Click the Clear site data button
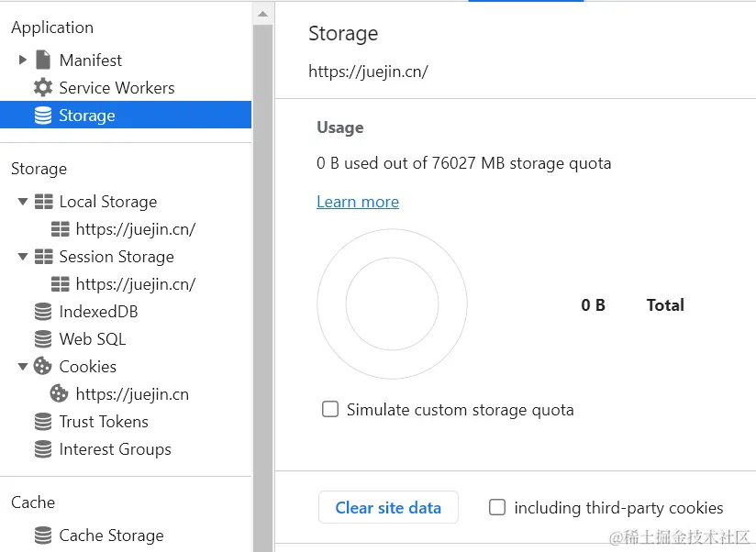Image resolution: width=756 pixels, height=552 pixels. point(388,507)
